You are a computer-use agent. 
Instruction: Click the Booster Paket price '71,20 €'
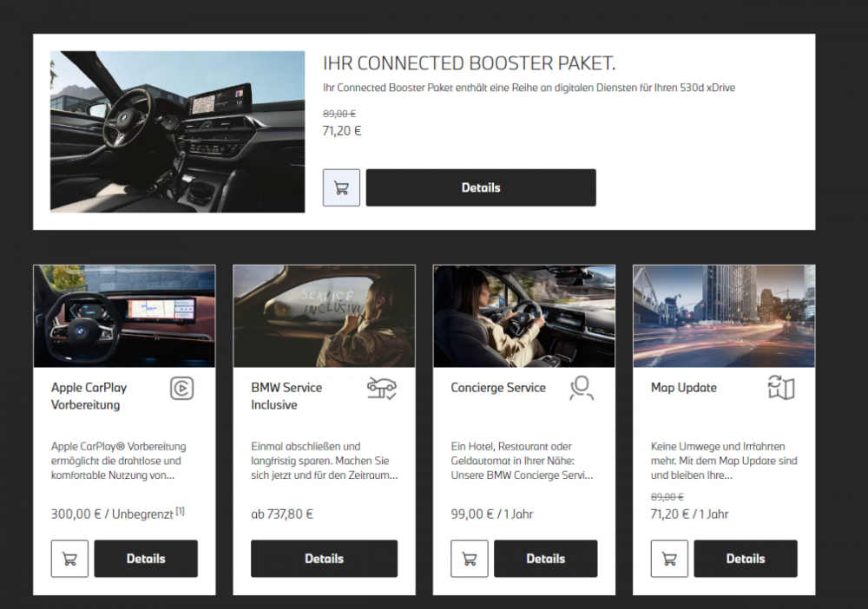click(x=342, y=131)
